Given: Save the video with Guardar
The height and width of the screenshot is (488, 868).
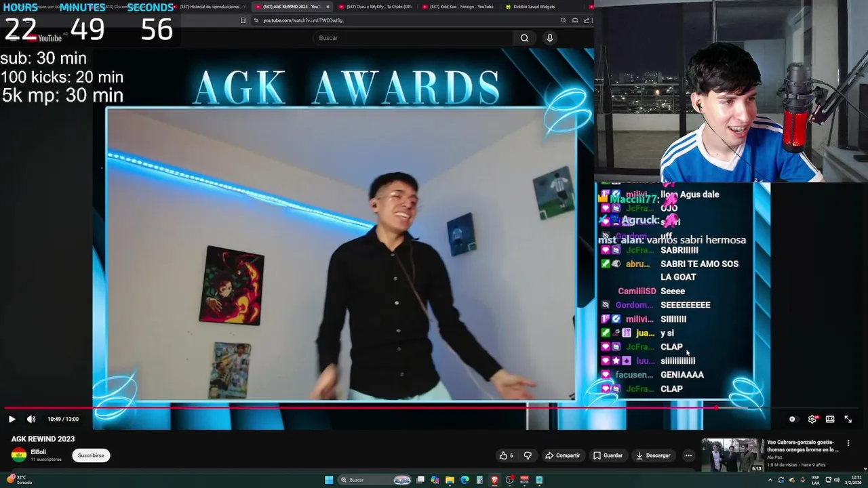Looking at the screenshot, I should point(608,455).
